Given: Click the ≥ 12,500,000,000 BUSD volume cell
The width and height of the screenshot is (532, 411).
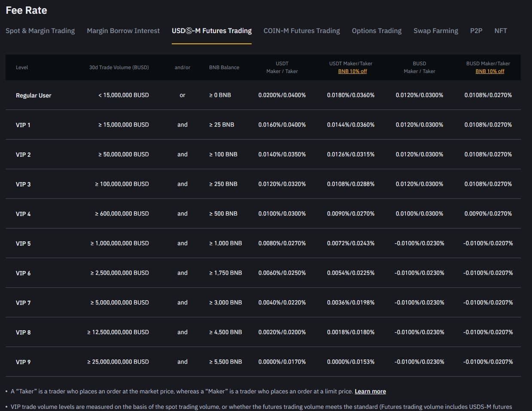Looking at the screenshot, I should tap(118, 332).
